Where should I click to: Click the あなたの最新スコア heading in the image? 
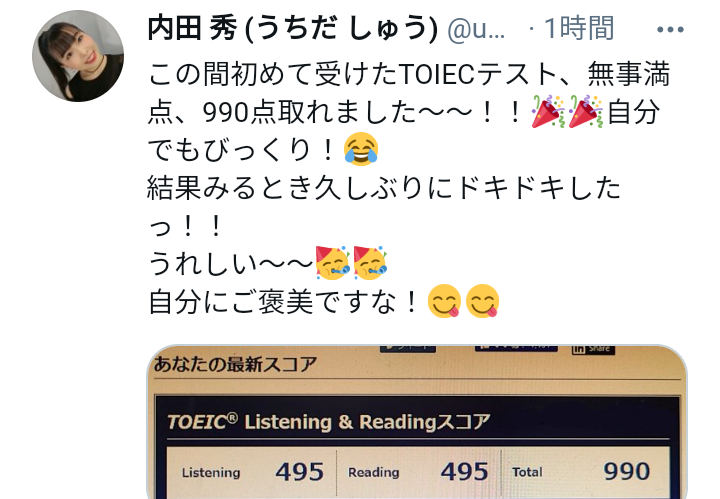click(x=235, y=364)
